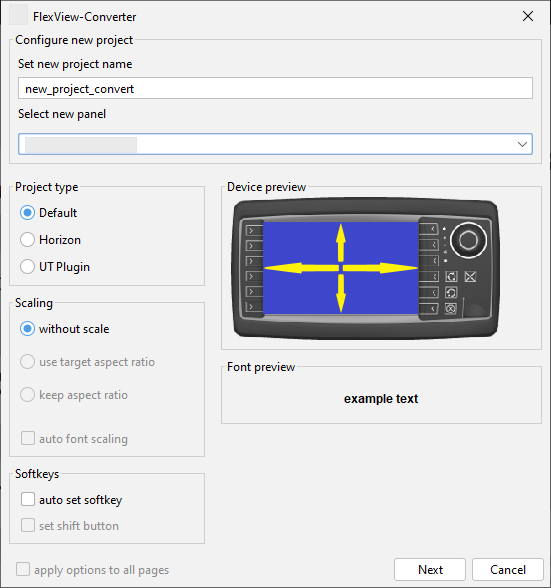Screen dimensions: 551x588
Task: Click the device preview image
Action: point(366,268)
